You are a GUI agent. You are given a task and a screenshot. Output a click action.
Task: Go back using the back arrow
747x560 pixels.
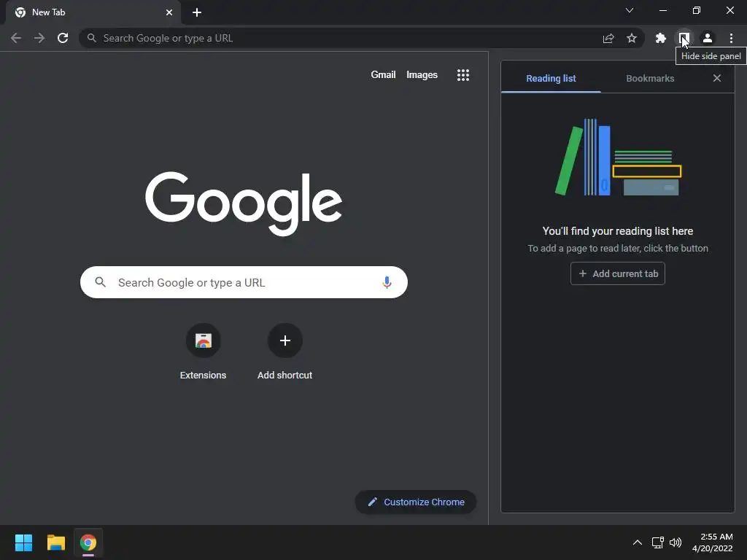click(16, 38)
